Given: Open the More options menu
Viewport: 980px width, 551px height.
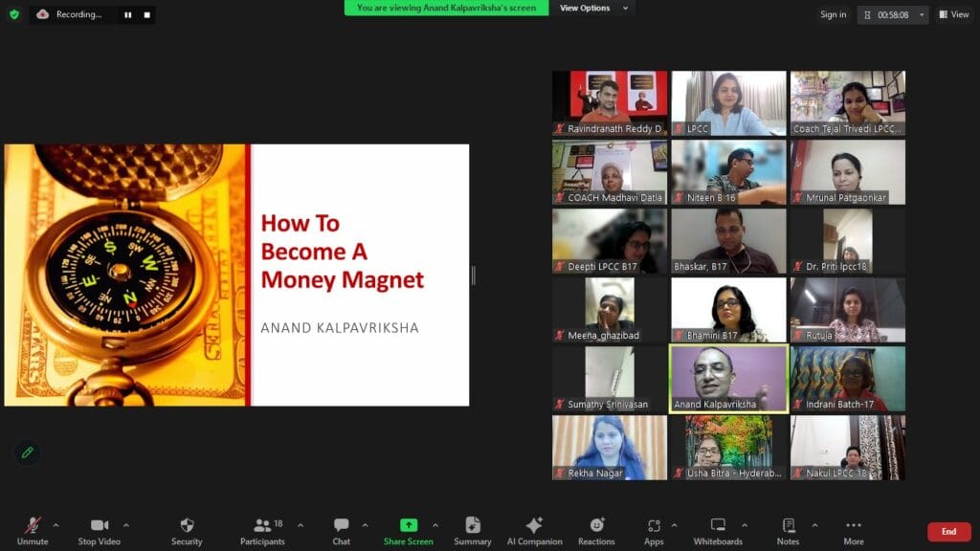Looking at the screenshot, I should (854, 531).
